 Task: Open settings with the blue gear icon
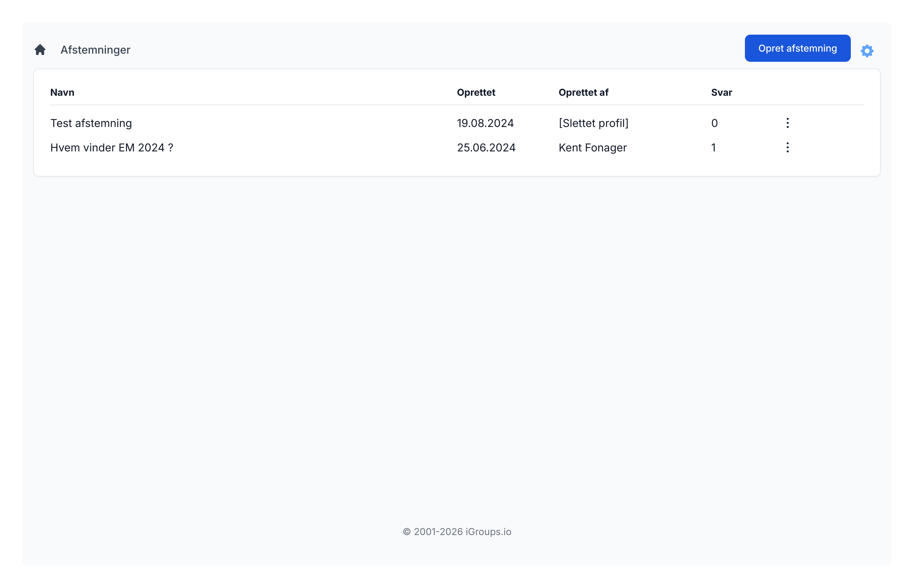(x=867, y=51)
